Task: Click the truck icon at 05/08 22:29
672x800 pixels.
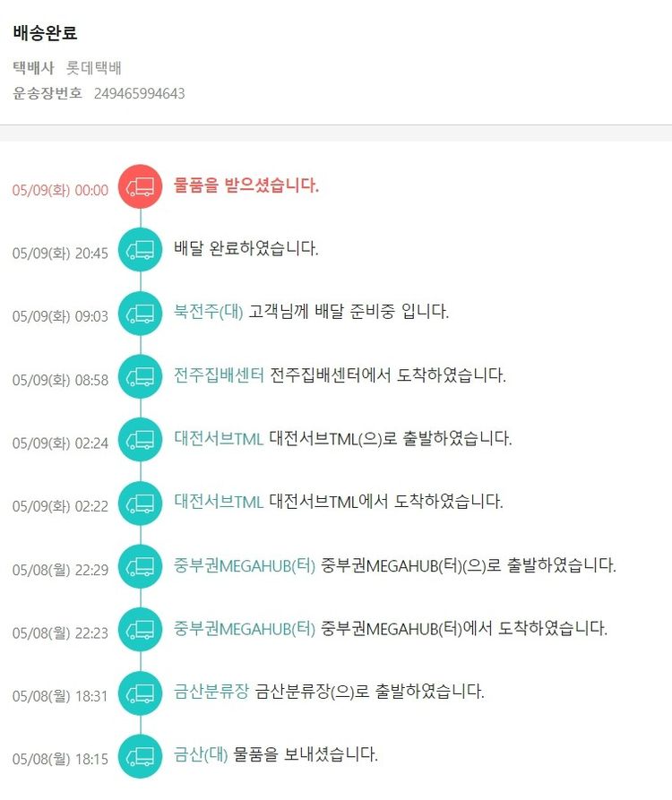Action: [141, 566]
